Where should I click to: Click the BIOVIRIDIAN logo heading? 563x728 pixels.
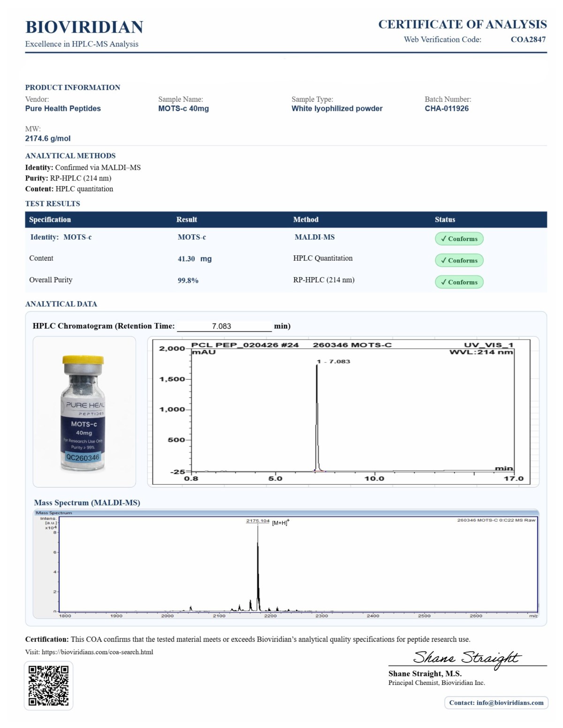pyautogui.click(x=84, y=27)
